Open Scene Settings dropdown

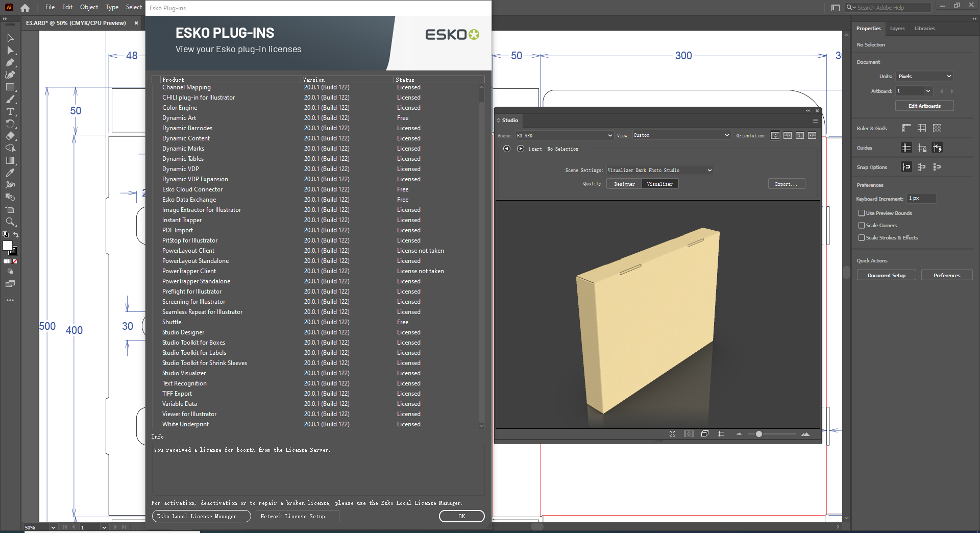coord(659,171)
